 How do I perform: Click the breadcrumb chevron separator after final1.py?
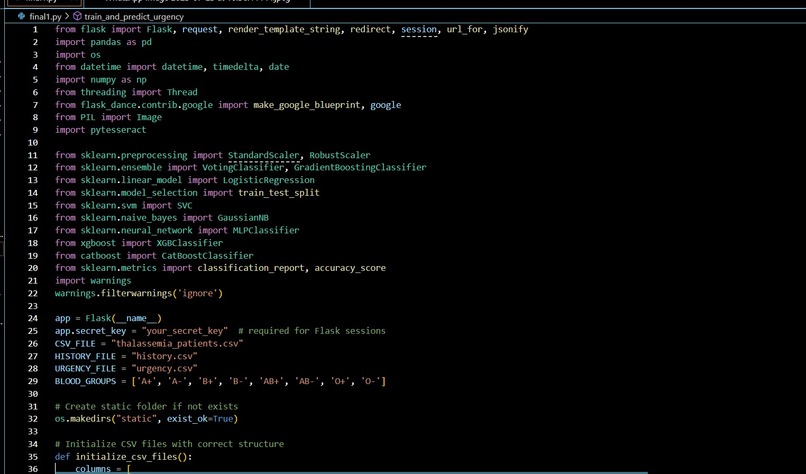point(67,16)
